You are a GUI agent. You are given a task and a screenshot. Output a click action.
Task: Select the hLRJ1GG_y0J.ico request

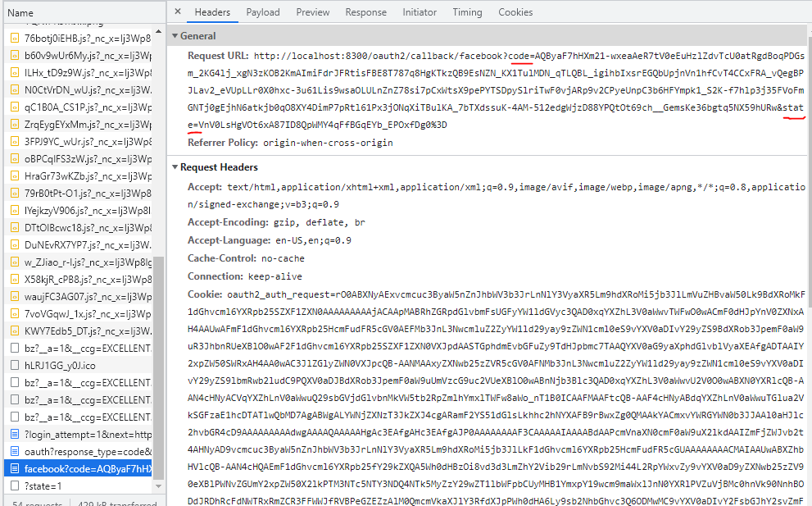tap(78, 365)
